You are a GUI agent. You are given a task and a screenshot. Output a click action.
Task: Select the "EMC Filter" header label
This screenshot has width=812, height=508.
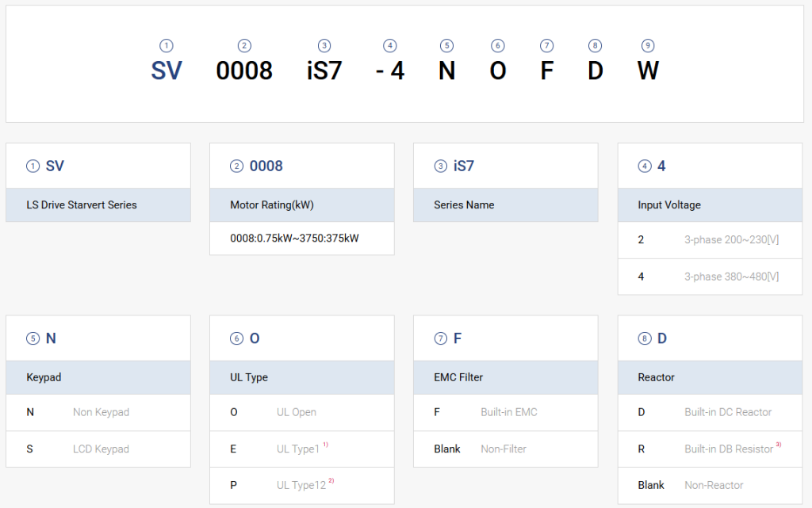pyautogui.click(x=458, y=378)
